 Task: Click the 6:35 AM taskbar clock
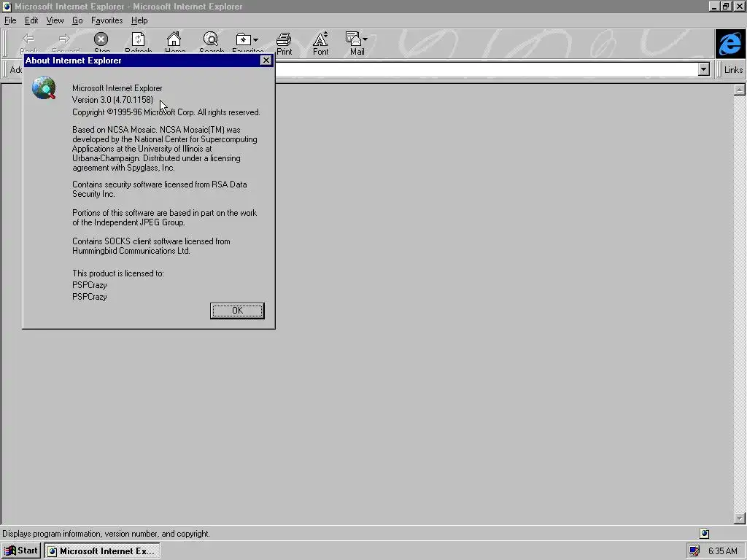tap(723, 551)
